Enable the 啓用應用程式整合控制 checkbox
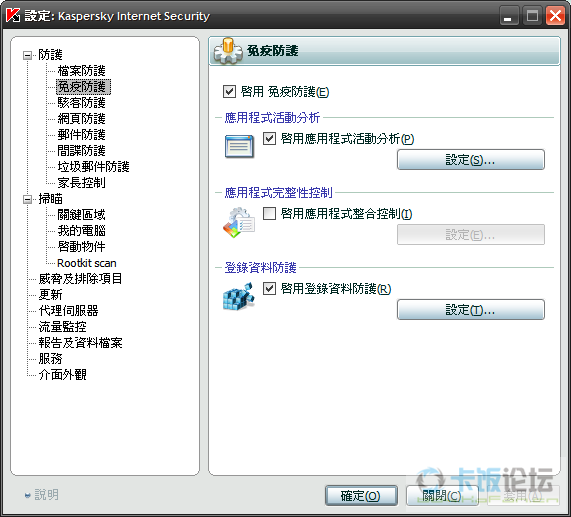 click(x=269, y=213)
